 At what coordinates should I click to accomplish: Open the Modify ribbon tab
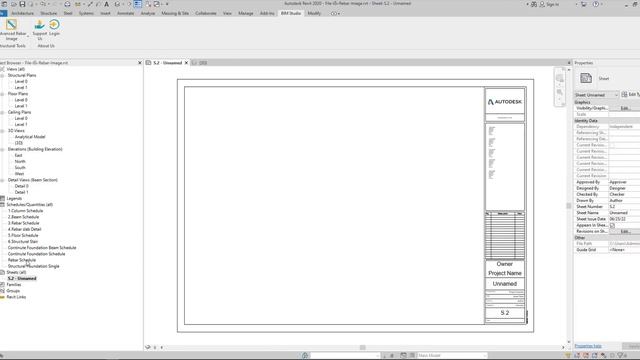tap(314, 13)
